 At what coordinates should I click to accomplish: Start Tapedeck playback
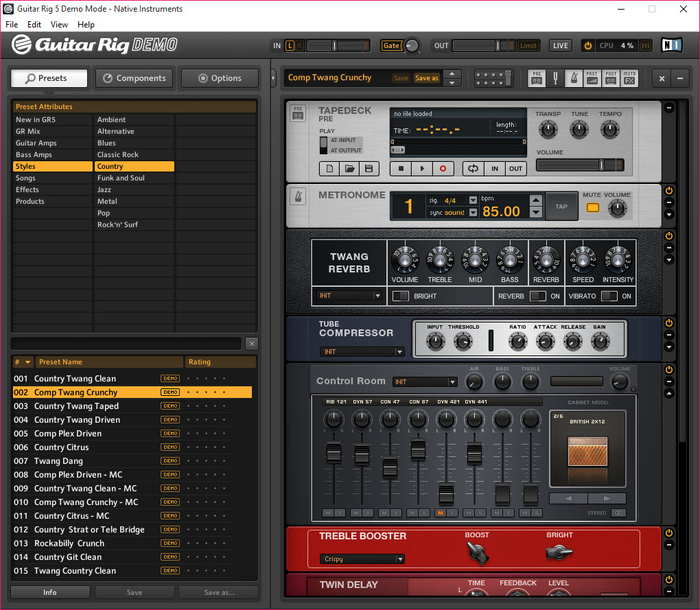click(422, 169)
